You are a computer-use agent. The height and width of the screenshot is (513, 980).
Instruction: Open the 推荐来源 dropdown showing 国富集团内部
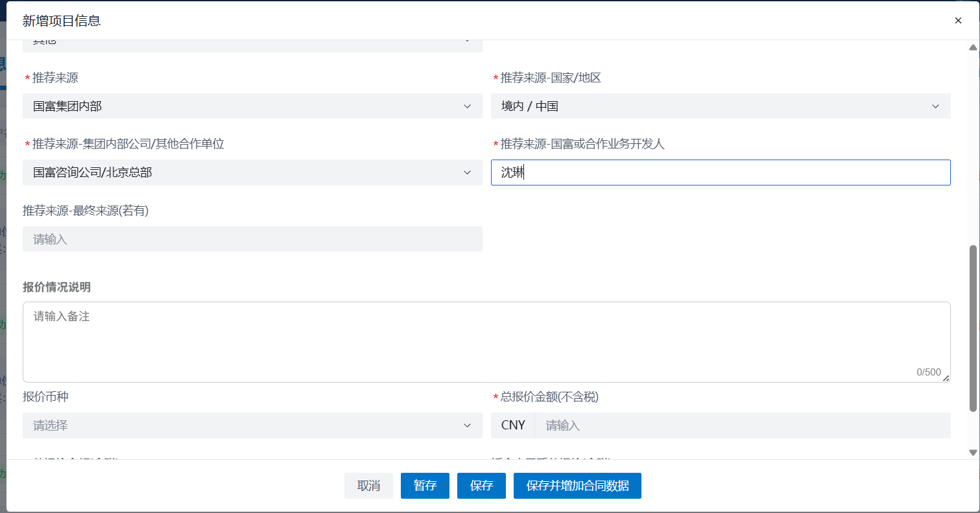coord(252,106)
